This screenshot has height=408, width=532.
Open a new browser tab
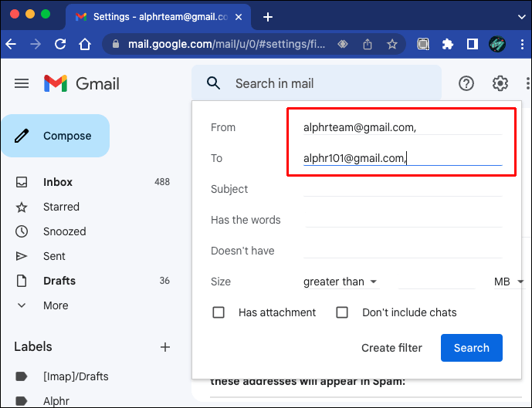pos(268,17)
